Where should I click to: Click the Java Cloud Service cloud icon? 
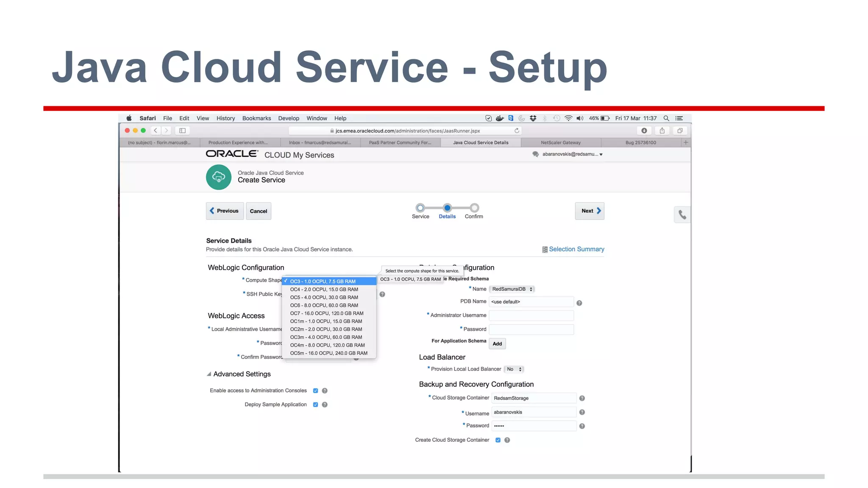[x=219, y=177]
